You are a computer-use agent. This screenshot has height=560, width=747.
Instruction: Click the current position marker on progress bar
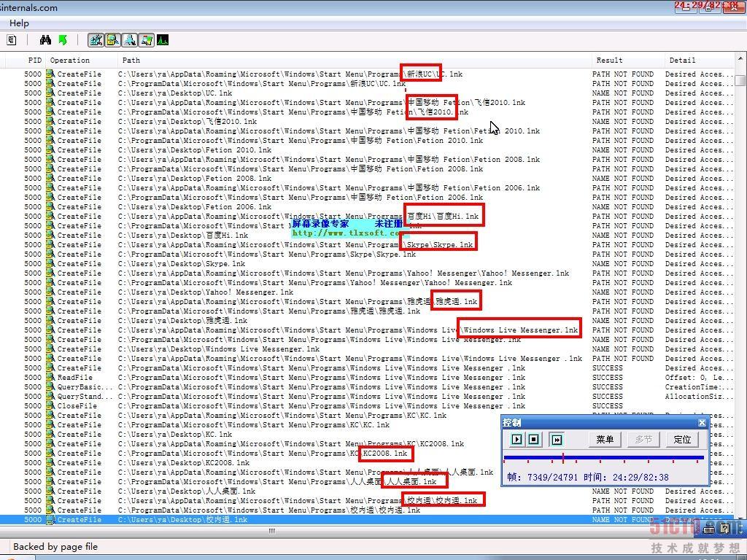point(563,458)
